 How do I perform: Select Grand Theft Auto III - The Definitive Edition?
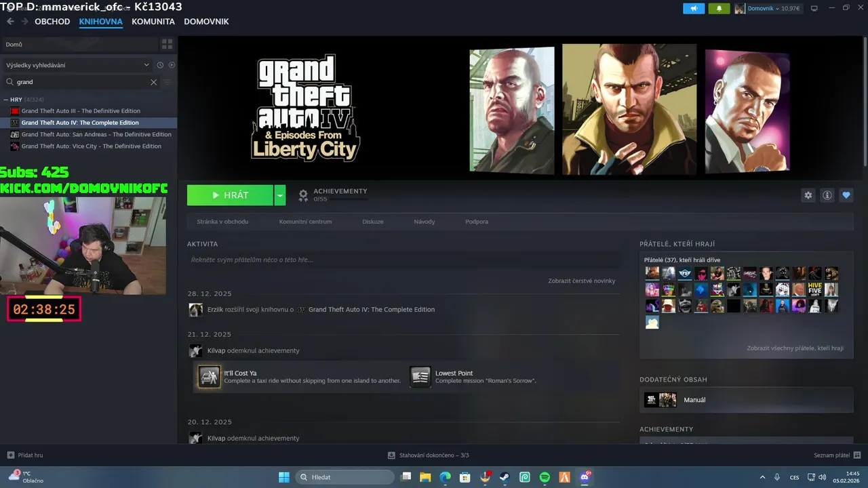point(81,111)
